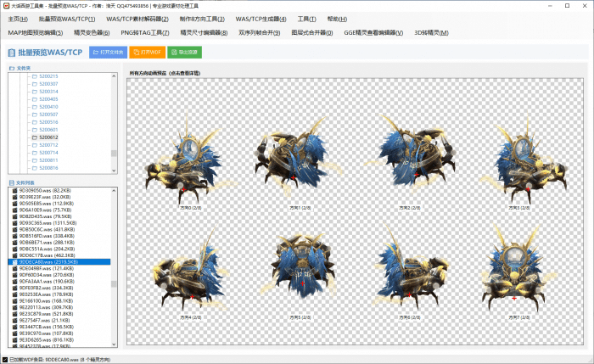Click folder icon beside 文件夹 panel title
This screenshot has height=364, width=594.
coord(12,68)
